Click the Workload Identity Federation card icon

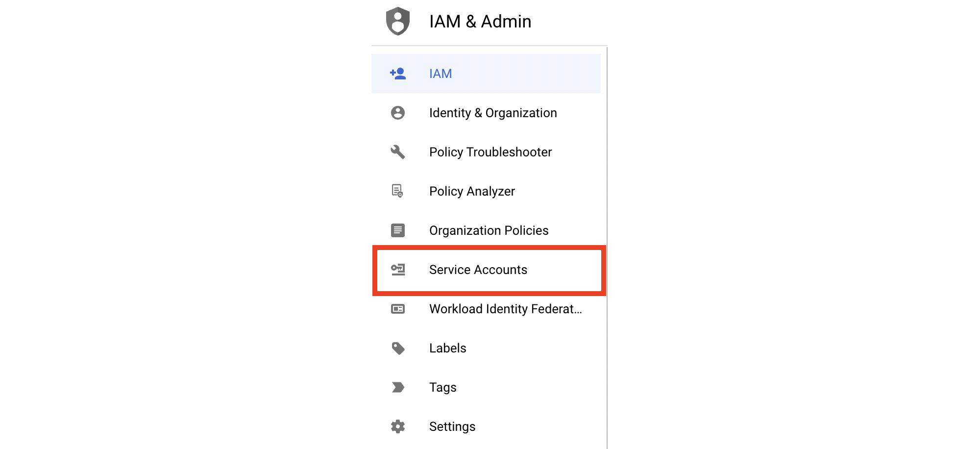pos(398,309)
